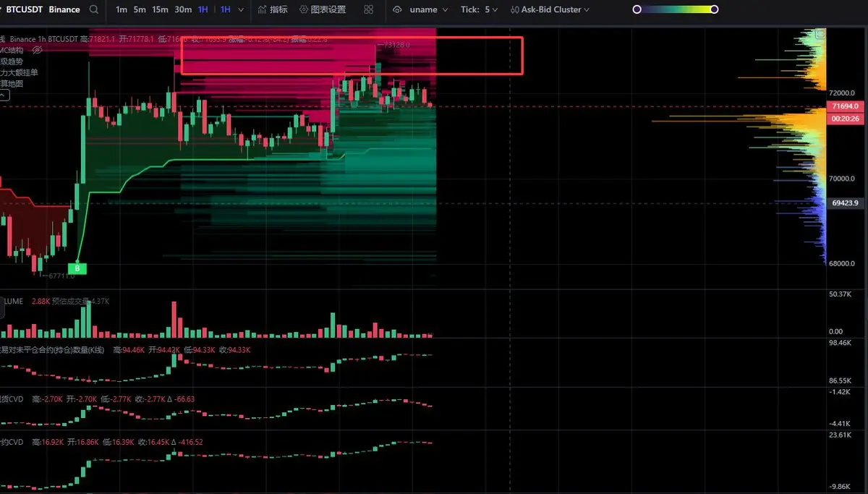Screen dimensions: 868x494
Task: Click the 算地图 indicator label
Action: coord(12,84)
